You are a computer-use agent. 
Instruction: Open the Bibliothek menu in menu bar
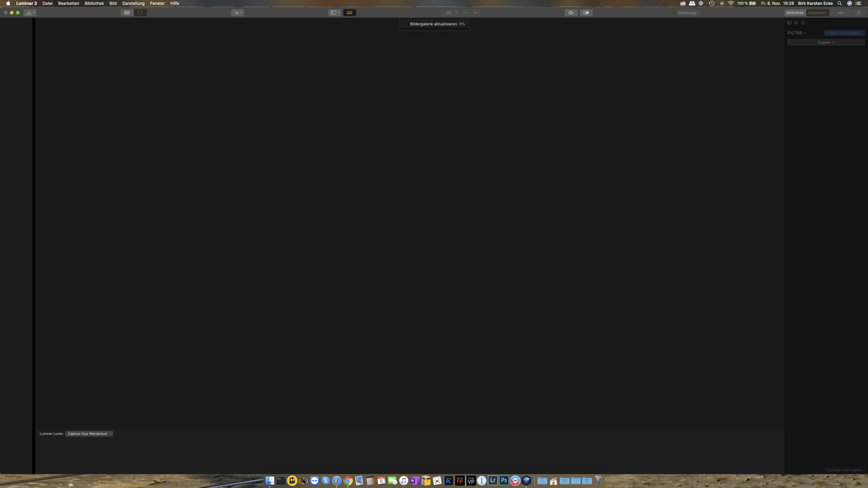[x=94, y=3]
